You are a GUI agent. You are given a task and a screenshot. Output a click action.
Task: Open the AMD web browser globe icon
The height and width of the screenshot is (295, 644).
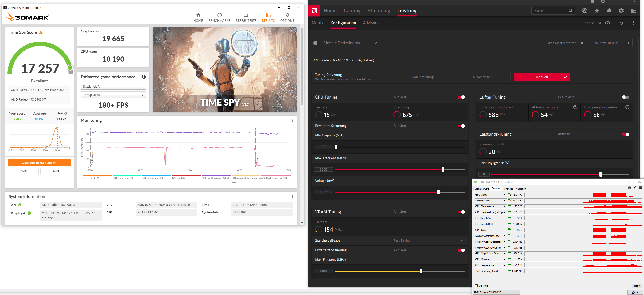[584, 11]
